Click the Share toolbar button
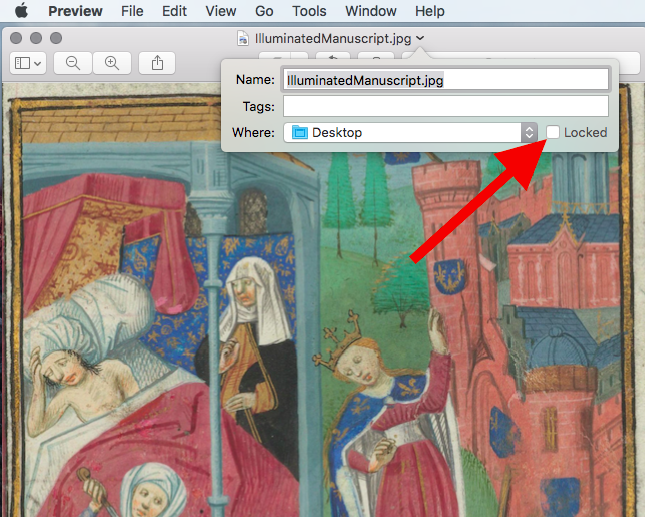Screen dimensions: 645x517 tap(157, 63)
